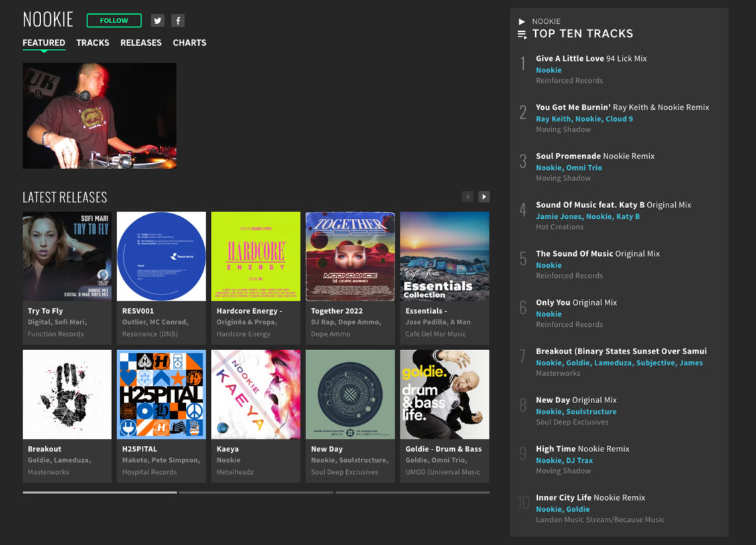This screenshot has width=756, height=545.
Task: Open the Kaeya album artwork
Action: 255,394
